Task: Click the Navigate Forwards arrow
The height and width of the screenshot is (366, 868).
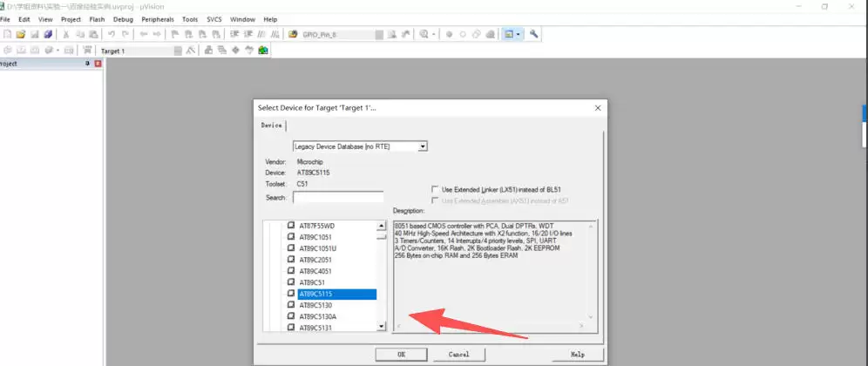Action: pos(157,34)
